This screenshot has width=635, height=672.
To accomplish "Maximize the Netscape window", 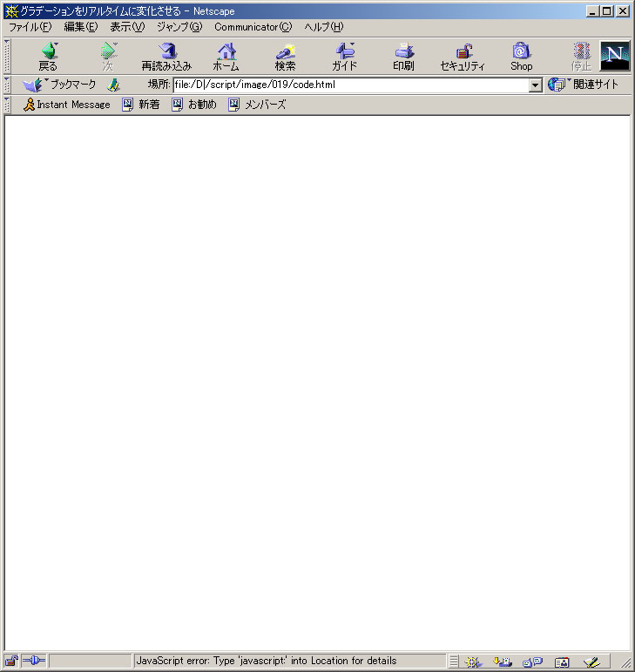I will click(606, 11).
